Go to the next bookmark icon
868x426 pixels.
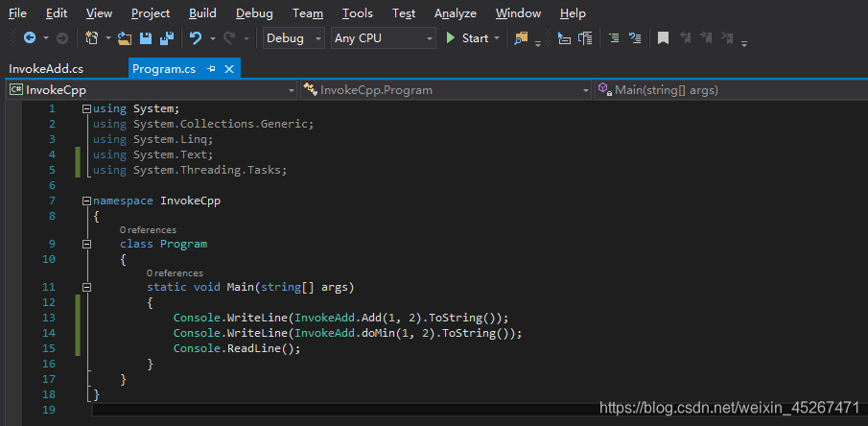point(706,38)
